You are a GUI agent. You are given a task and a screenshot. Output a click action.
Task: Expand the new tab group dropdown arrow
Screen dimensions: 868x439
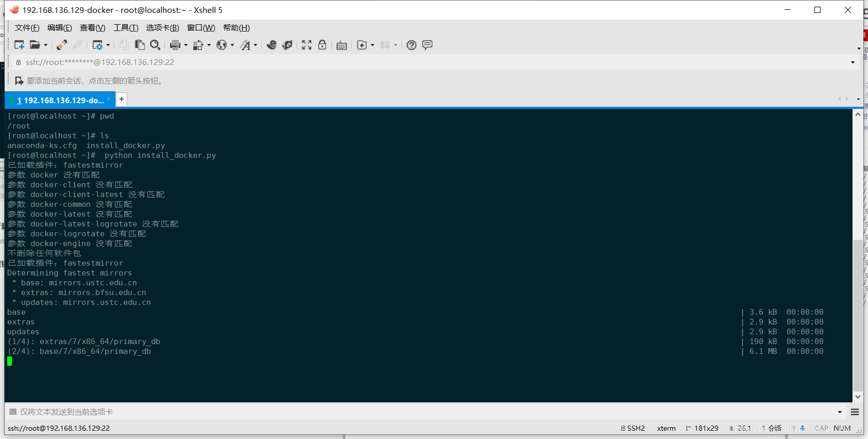point(372,45)
